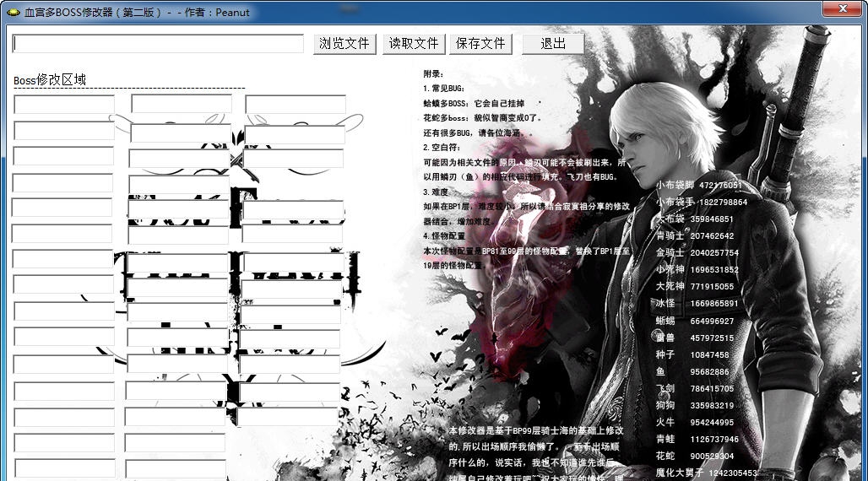This screenshot has width=868, height=481.
Task: Click the 种子 10847458 entry
Action: click(x=692, y=354)
